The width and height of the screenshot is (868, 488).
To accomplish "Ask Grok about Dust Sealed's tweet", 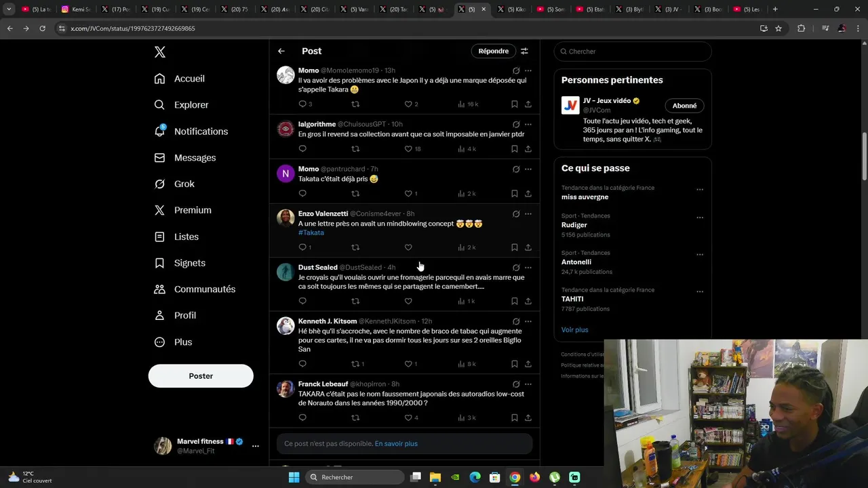I will [516, 267].
